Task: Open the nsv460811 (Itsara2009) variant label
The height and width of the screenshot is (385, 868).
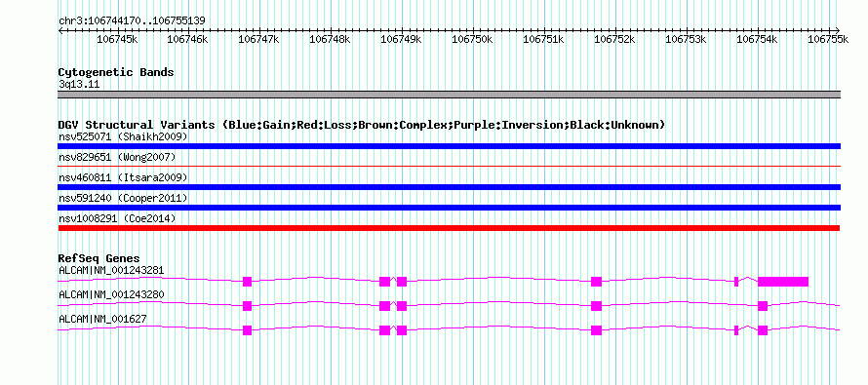Action: pos(123,177)
